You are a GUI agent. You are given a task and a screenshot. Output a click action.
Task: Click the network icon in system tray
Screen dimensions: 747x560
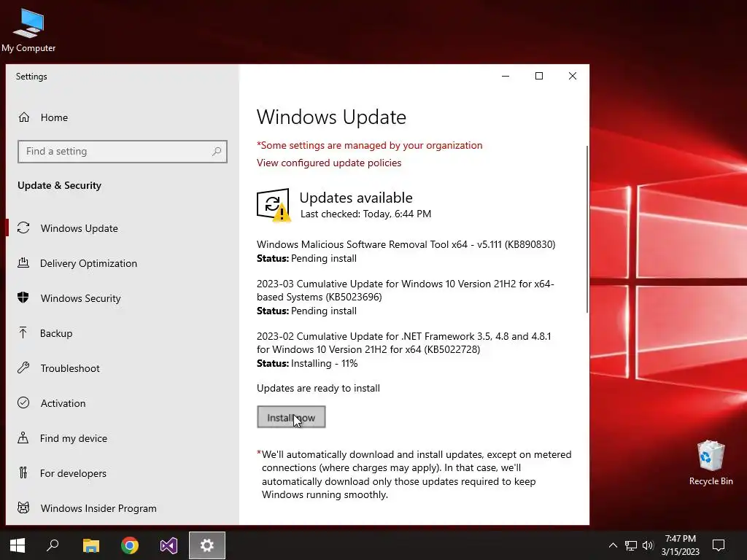coord(631,545)
